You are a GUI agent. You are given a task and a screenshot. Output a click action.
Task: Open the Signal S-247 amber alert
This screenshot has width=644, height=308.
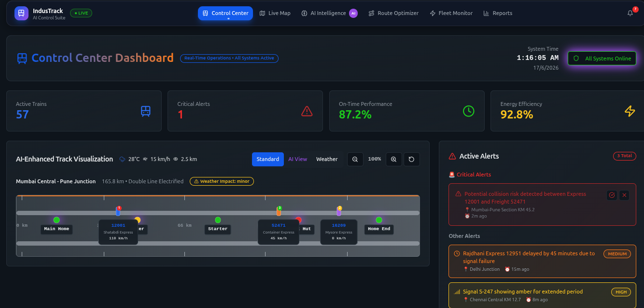[x=542, y=295]
